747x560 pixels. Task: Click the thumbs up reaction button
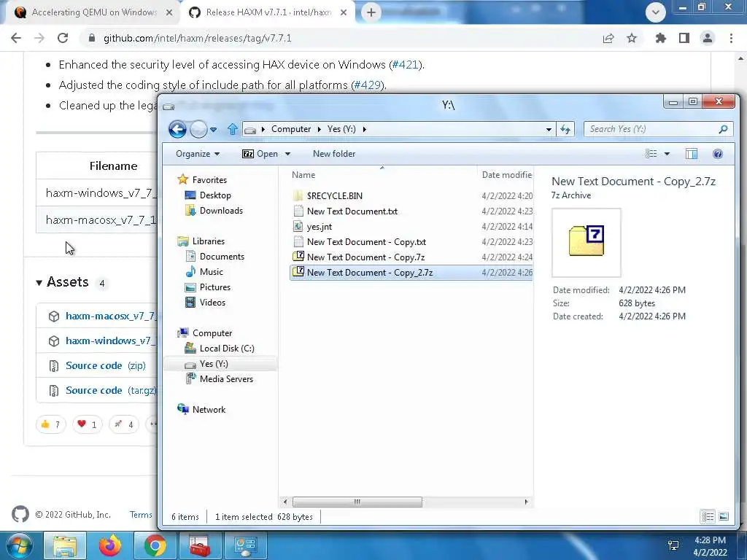click(x=51, y=424)
